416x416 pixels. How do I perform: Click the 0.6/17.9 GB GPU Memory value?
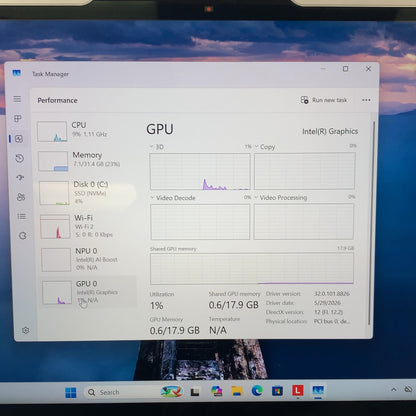(x=175, y=330)
